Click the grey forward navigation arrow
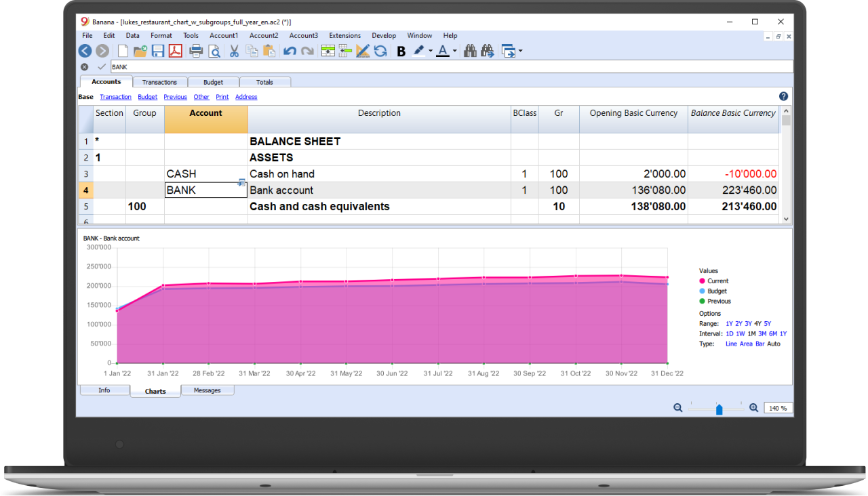Image resolution: width=868 pixels, height=496 pixels. click(102, 51)
